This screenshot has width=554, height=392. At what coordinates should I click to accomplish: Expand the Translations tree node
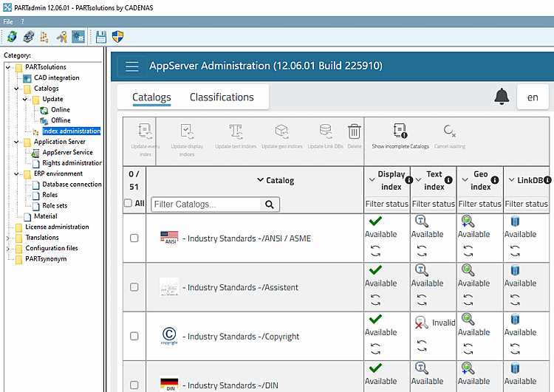8,238
